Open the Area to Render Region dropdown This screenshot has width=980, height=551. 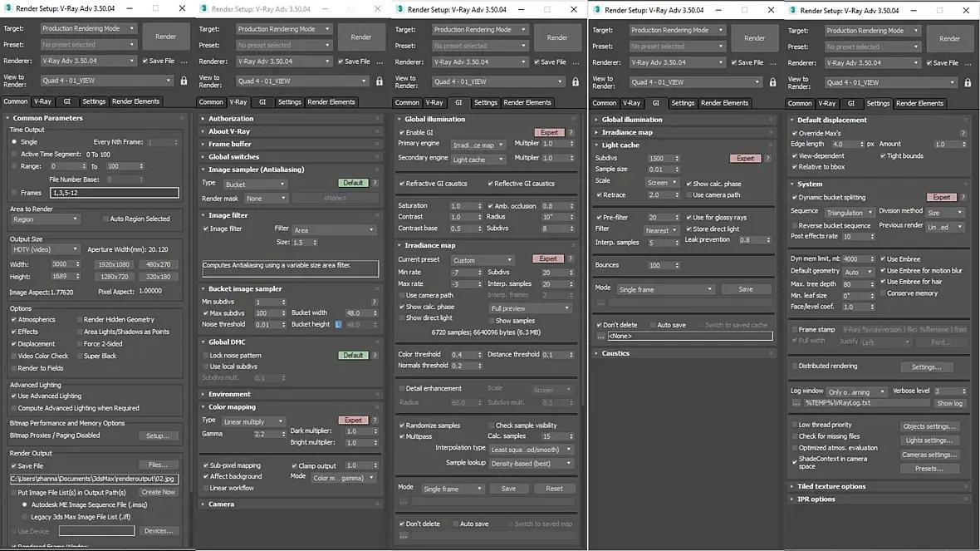coord(45,219)
